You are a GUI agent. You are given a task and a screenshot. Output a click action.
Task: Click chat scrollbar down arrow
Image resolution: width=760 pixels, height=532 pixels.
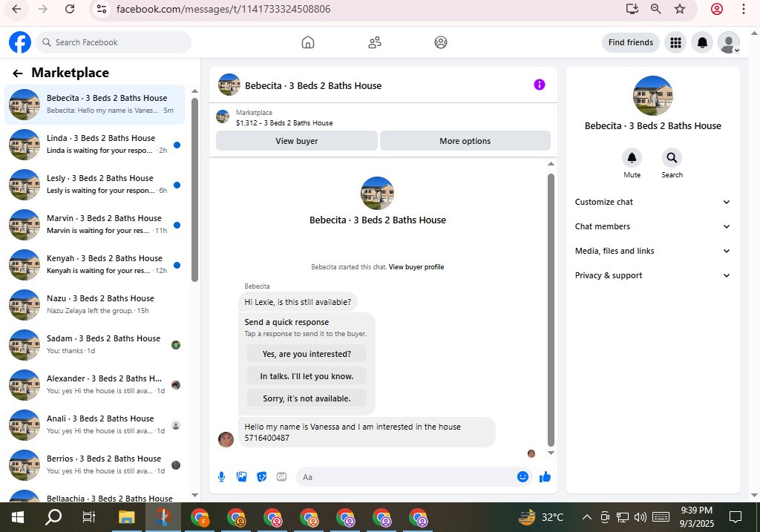click(x=551, y=453)
